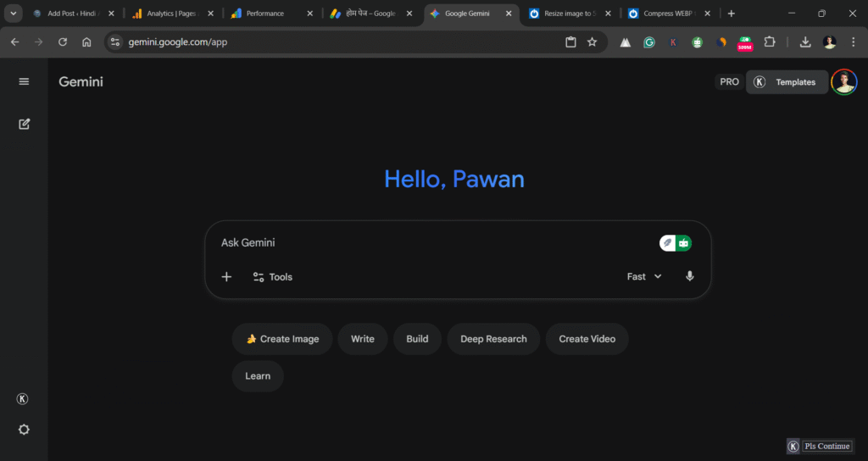Close the Google Gemini tab
The height and width of the screenshot is (461, 868).
[x=509, y=14]
